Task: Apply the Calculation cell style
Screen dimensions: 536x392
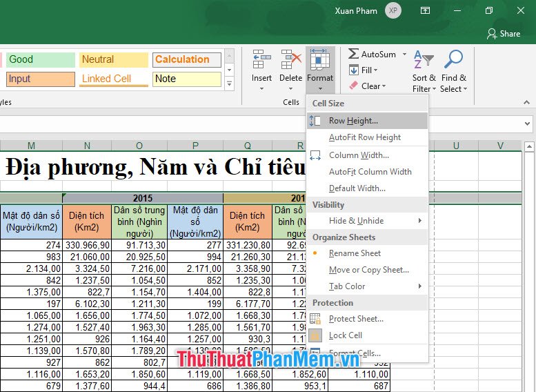Action: [187, 59]
